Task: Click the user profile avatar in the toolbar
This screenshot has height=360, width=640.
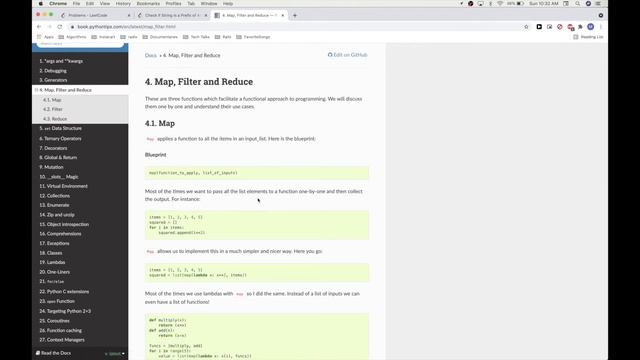Action: [591, 27]
